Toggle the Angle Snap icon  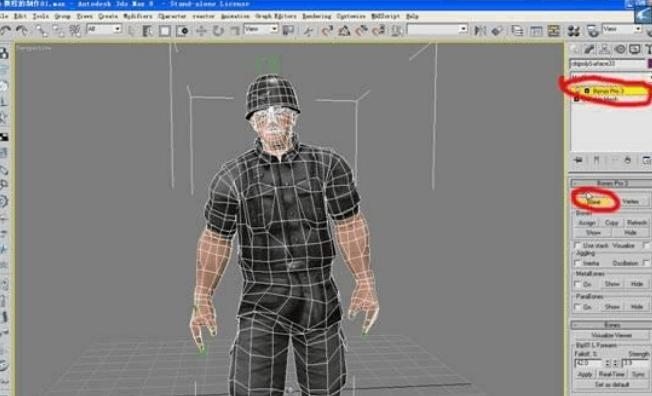click(x=344, y=31)
